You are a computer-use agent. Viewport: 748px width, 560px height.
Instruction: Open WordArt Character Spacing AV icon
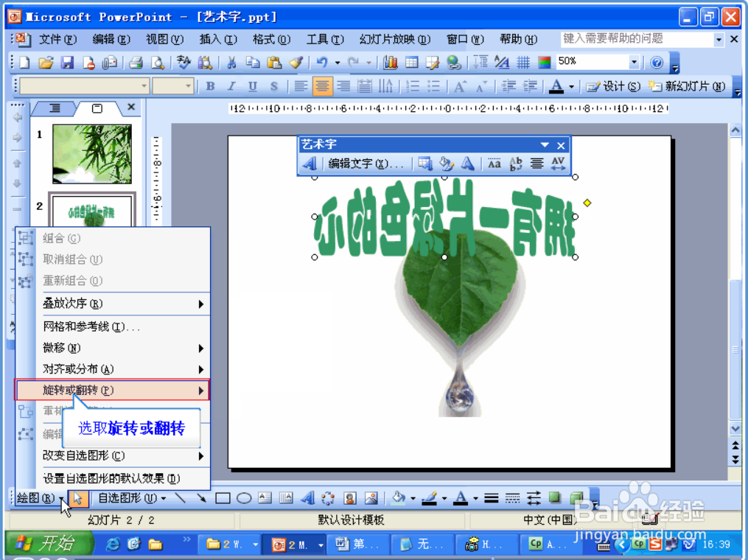[558, 164]
